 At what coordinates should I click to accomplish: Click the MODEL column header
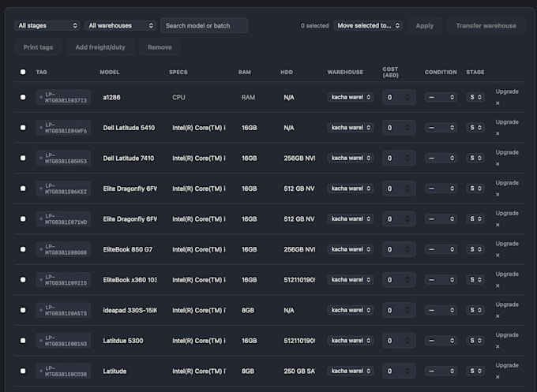point(110,73)
